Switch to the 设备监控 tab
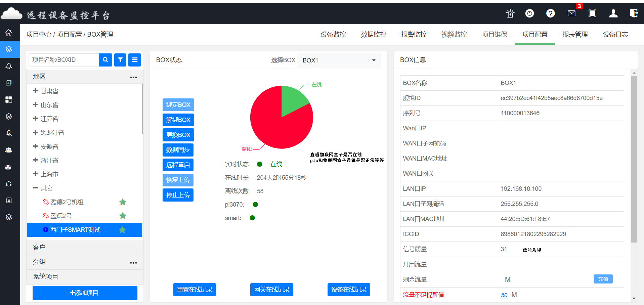The image size is (644, 305). 333,34
